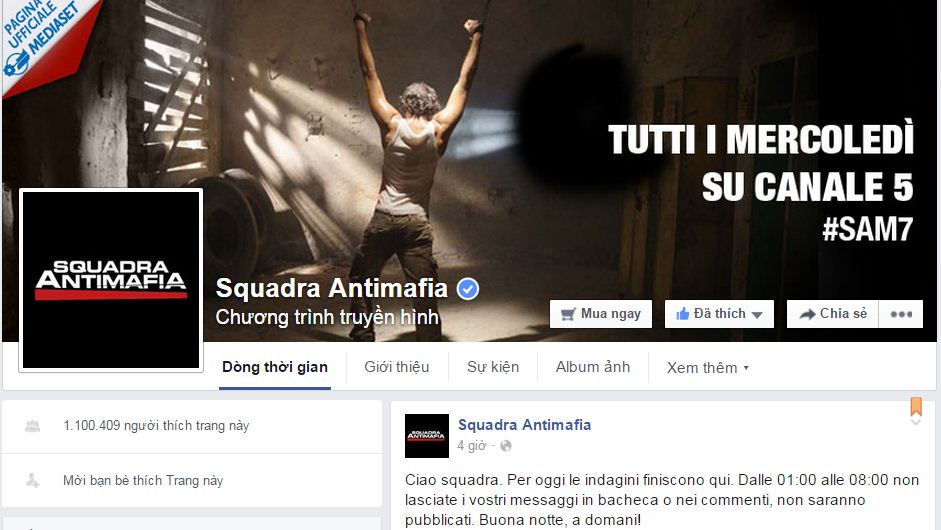Screen dimensions: 941x530
Task: Expand the Đã thích dropdown arrow
Action: [x=757, y=315]
